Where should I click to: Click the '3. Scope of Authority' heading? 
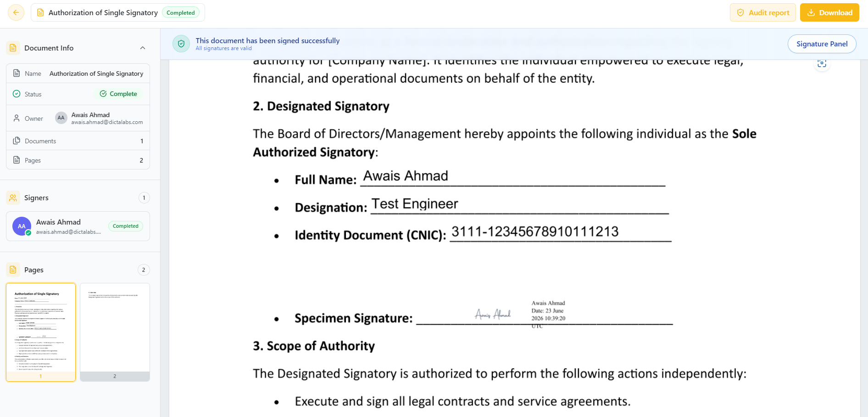(x=314, y=346)
